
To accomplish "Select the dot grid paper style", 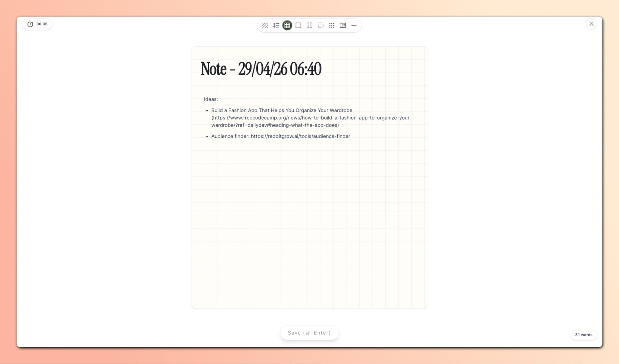I will pos(332,25).
